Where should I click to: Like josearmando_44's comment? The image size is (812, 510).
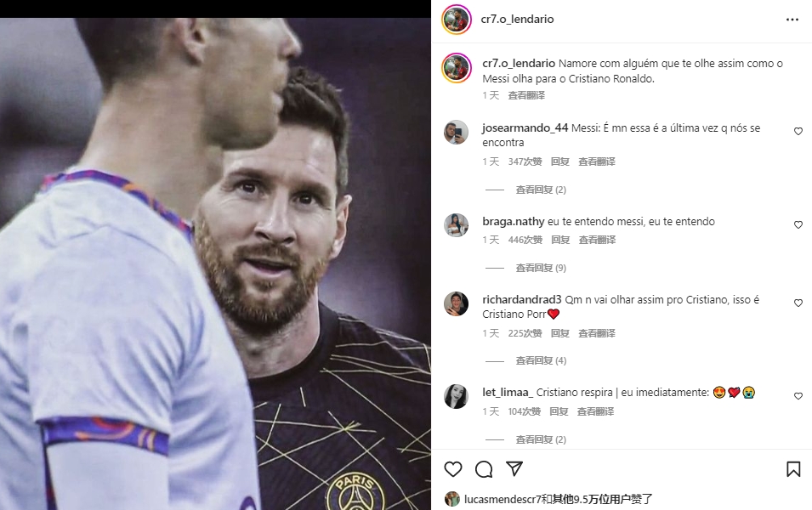(798, 132)
